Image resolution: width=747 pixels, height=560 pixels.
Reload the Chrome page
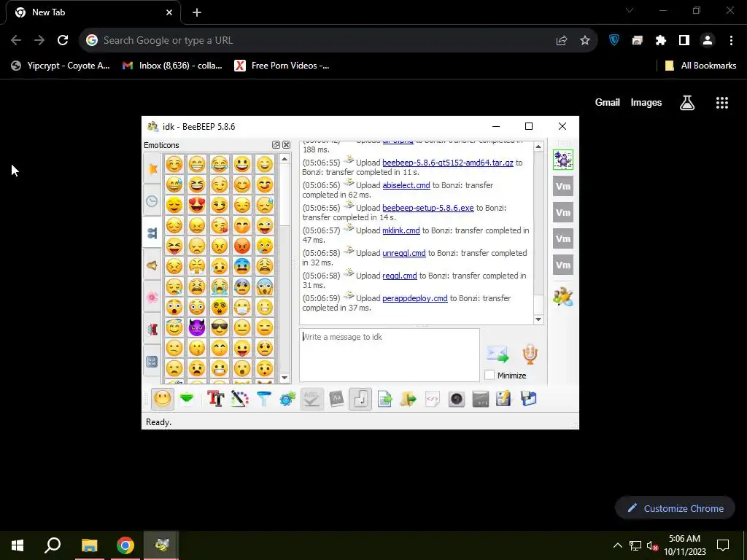click(63, 41)
